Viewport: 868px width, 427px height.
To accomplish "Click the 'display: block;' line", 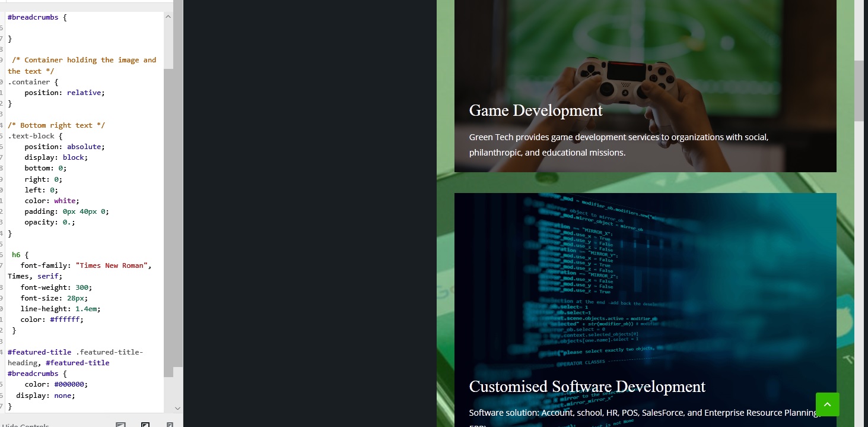I will [56, 157].
